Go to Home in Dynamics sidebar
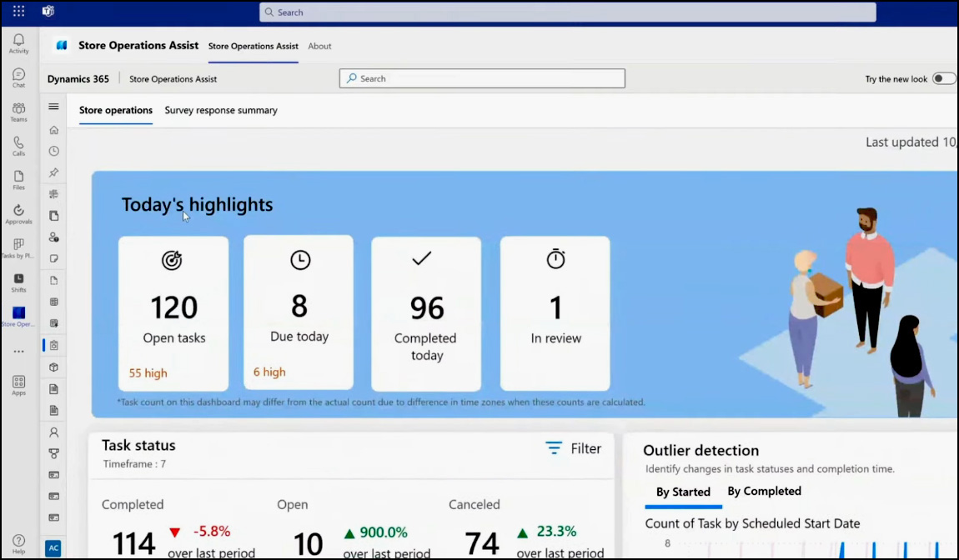This screenshot has height=560, width=959. tap(54, 130)
